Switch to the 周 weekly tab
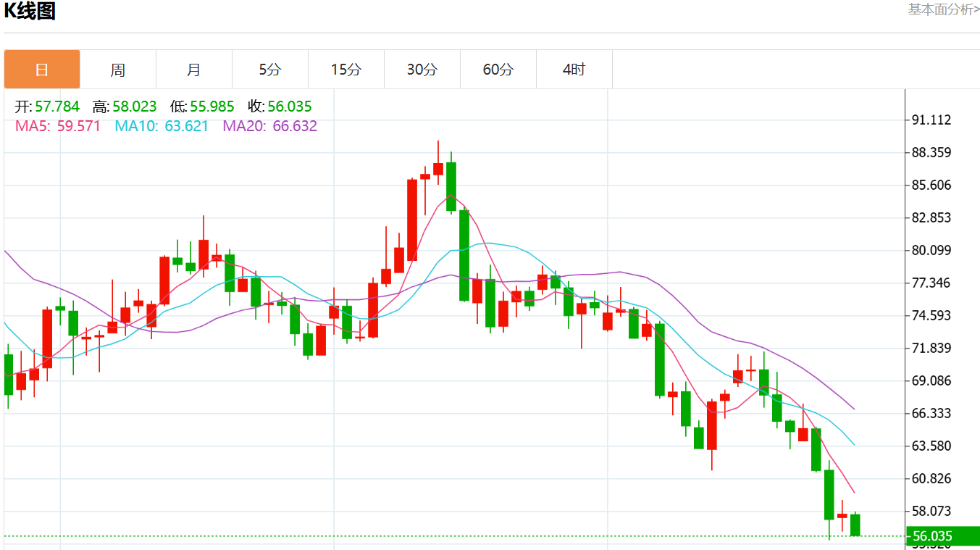980x550 pixels. [x=118, y=70]
